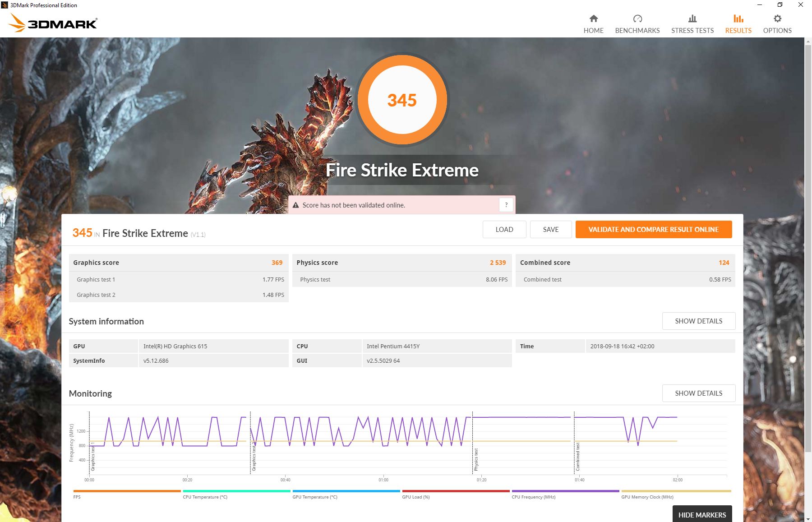This screenshot has height=522, width=812.
Task: Click the SAVE button
Action: click(551, 229)
